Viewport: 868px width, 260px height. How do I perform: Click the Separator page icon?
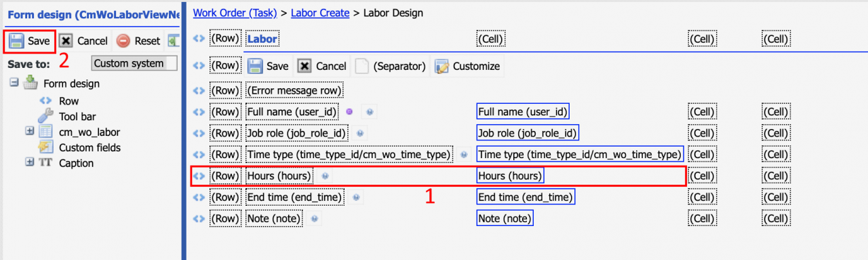(x=362, y=66)
